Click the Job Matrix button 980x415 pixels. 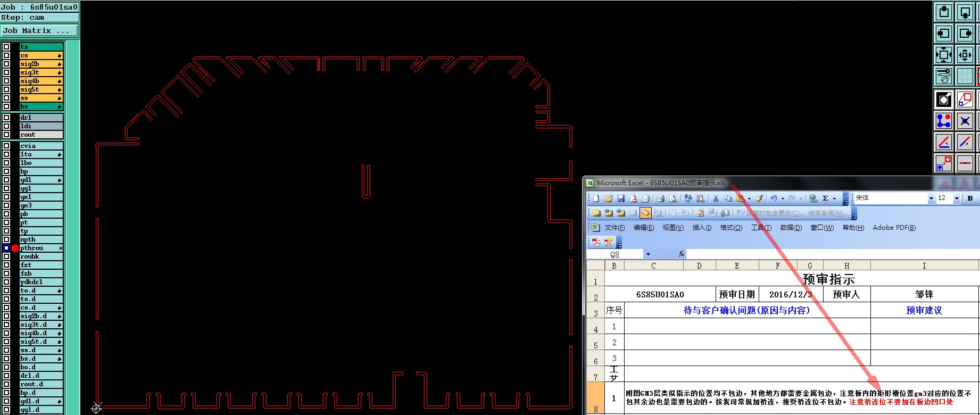click(x=39, y=31)
